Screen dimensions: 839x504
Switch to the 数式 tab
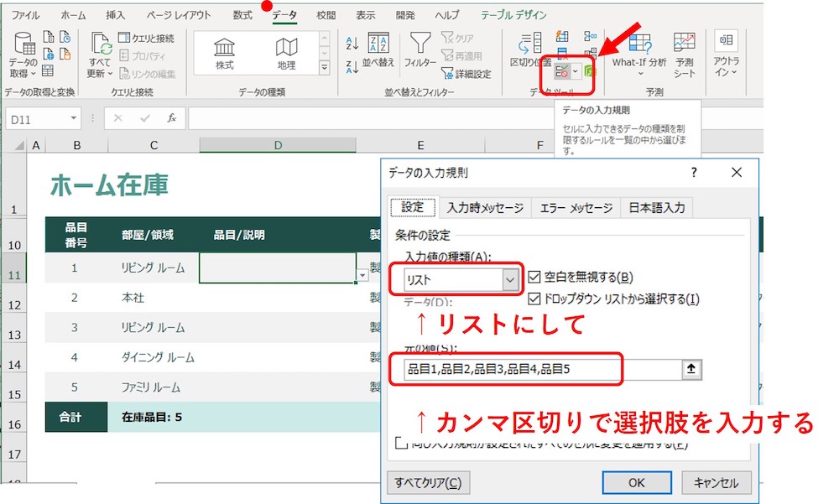pyautogui.click(x=242, y=15)
